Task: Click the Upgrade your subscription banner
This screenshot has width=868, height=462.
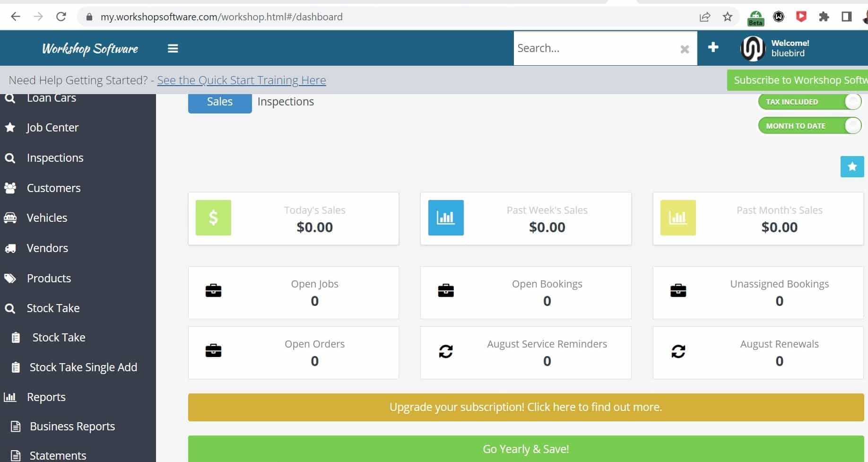Action: [526, 407]
